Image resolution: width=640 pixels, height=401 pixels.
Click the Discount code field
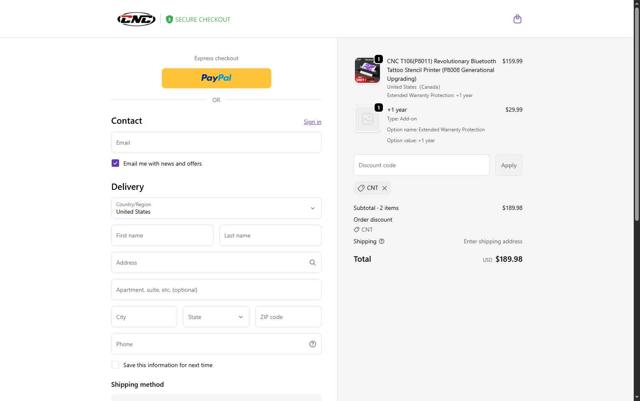421,165
